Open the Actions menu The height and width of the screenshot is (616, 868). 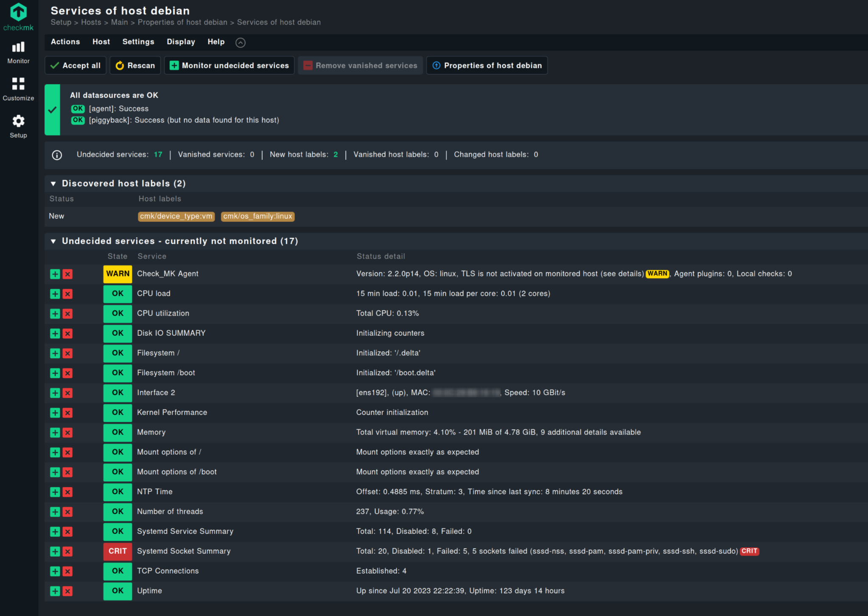(x=65, y=42)
